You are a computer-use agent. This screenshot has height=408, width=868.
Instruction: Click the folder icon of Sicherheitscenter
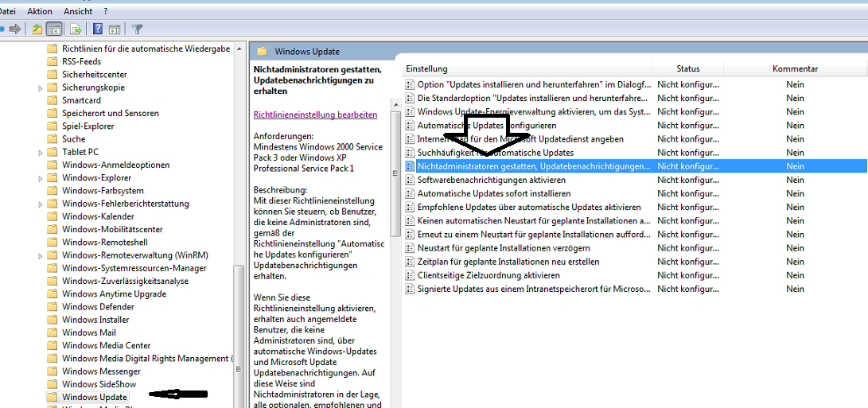tap(52, 74)
